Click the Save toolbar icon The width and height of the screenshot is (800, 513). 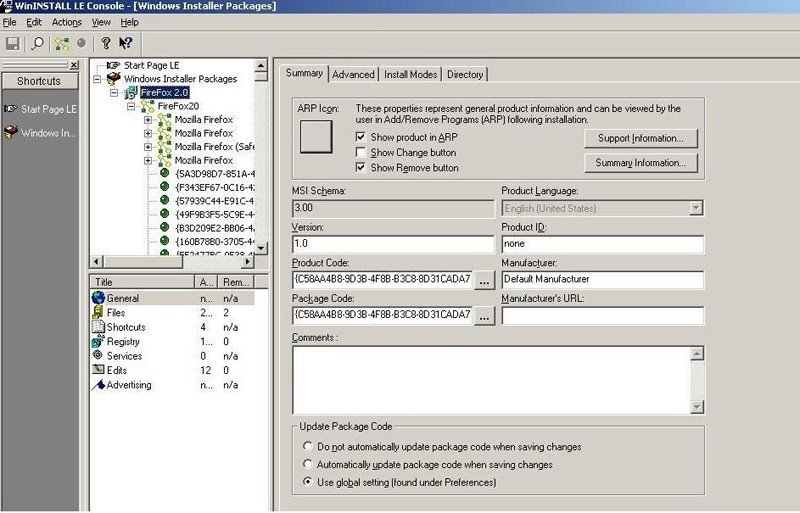tap(13, 43)
